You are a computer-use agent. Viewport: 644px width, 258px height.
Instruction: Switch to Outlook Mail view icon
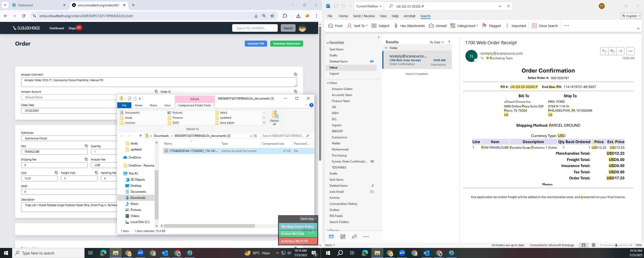point(331,237)
